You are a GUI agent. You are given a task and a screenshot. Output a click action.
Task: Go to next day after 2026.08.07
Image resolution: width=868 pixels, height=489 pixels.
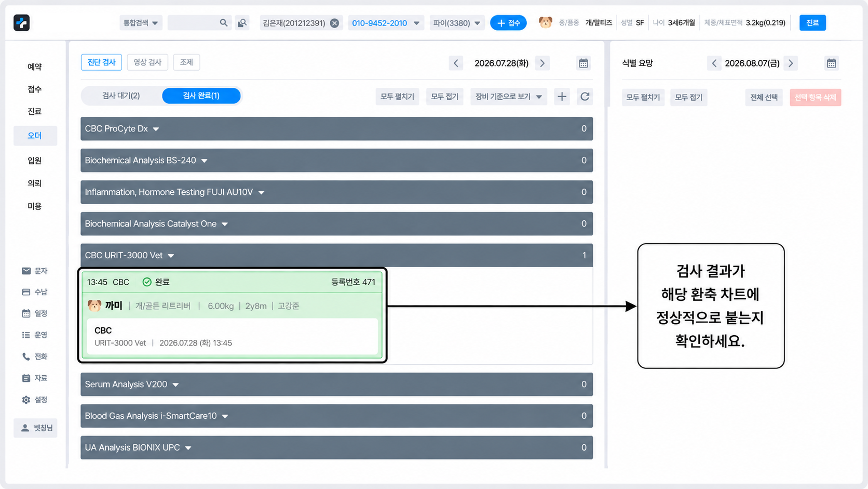[791, 63]
